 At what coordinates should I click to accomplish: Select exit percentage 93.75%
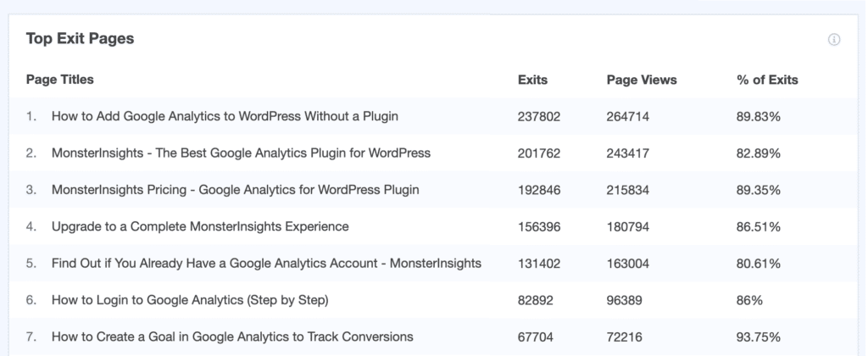[759, 337]
